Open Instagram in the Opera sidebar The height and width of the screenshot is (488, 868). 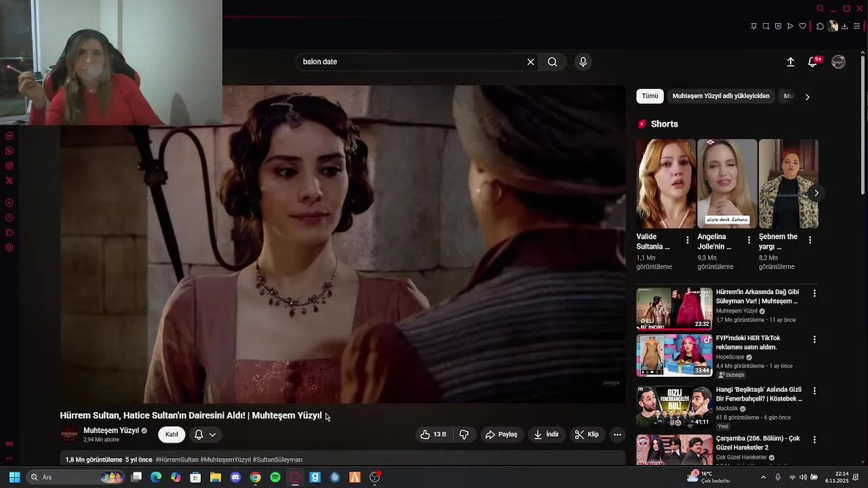point(9,165)
